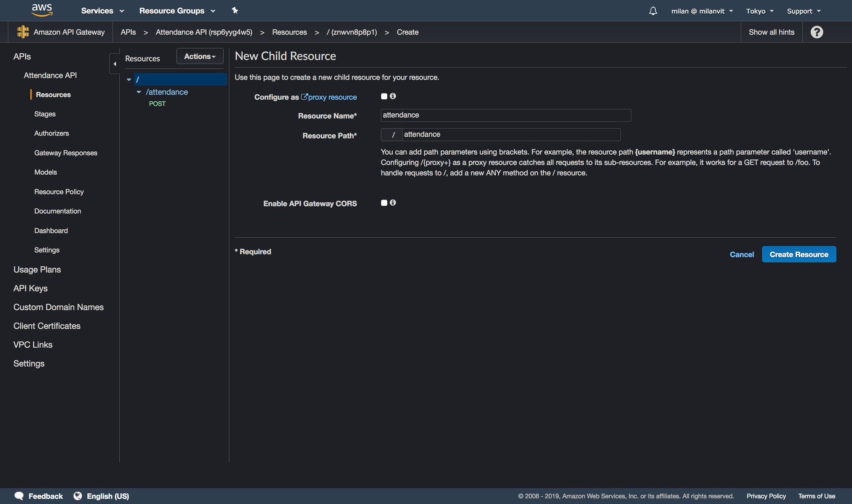Click the Resource Name input field
852x504 pixels.
506,115
